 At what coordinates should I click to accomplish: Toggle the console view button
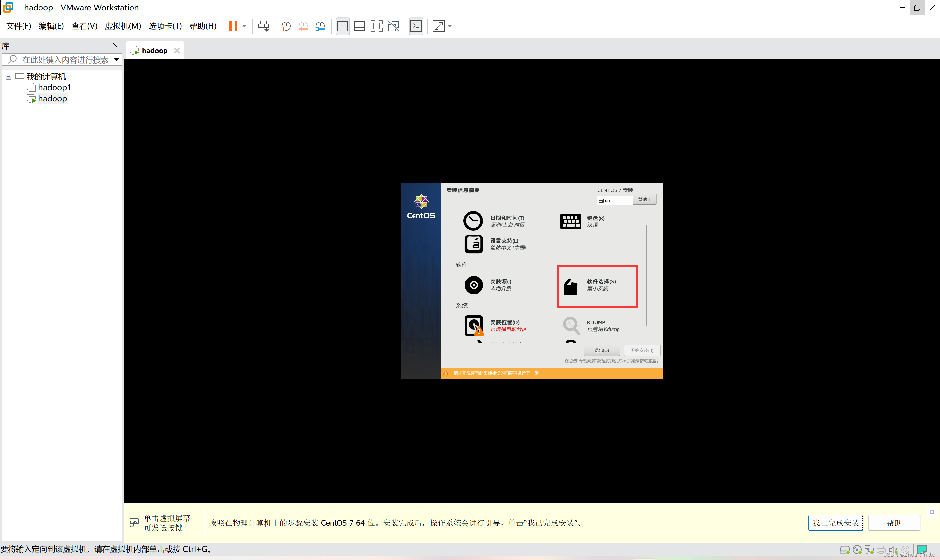[416, 26]
